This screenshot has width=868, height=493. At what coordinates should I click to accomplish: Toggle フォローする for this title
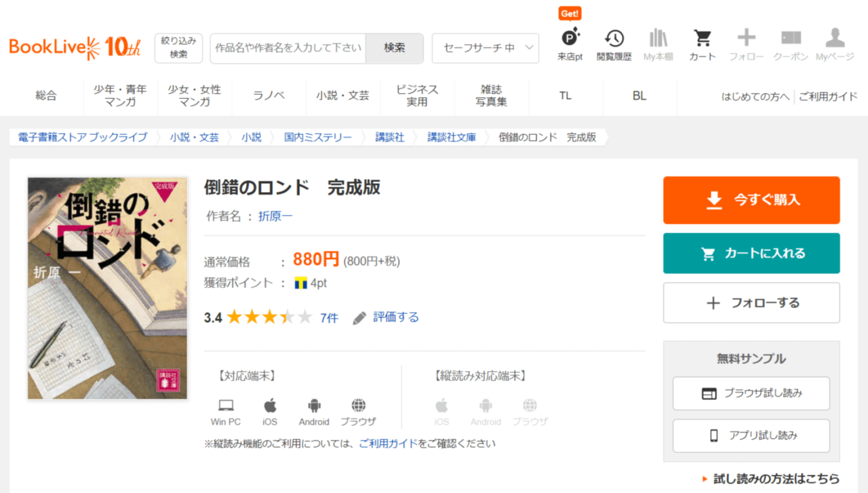tap(751, 303)
